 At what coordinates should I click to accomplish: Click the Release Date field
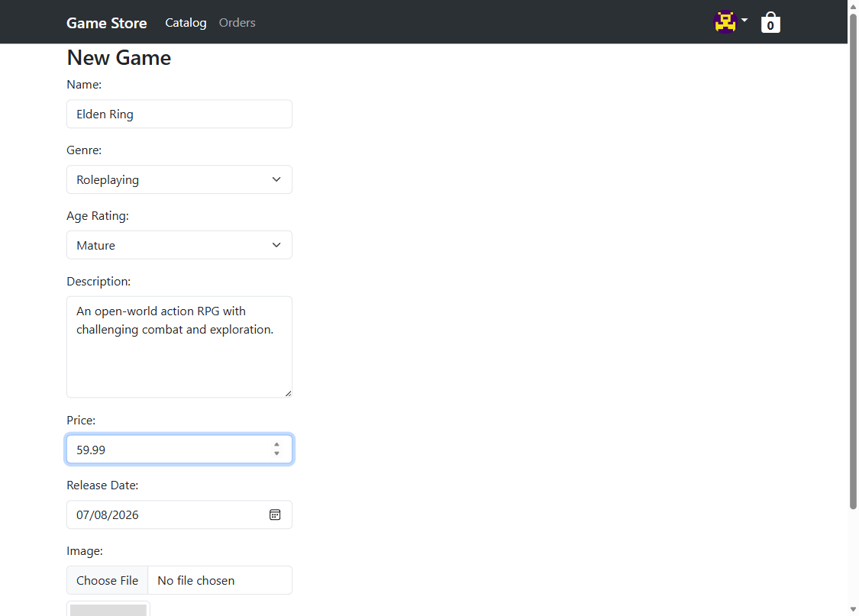pyautogui.click(x=179, y=514)
